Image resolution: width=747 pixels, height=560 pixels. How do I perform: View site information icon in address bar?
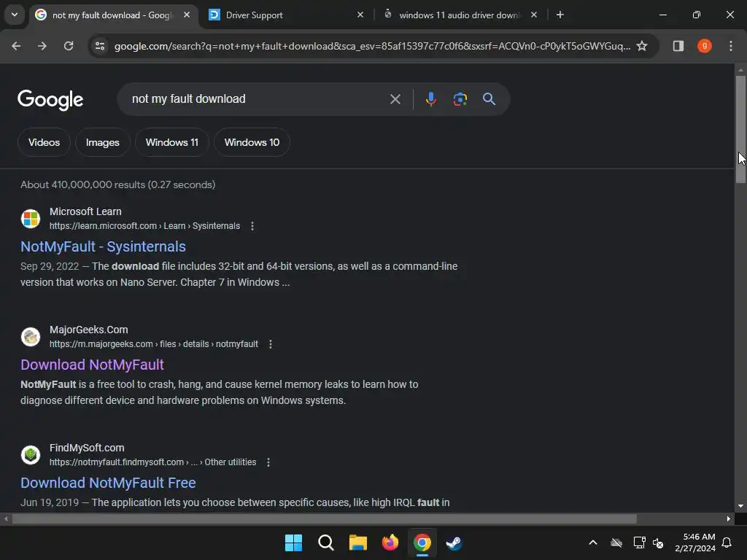99,46
